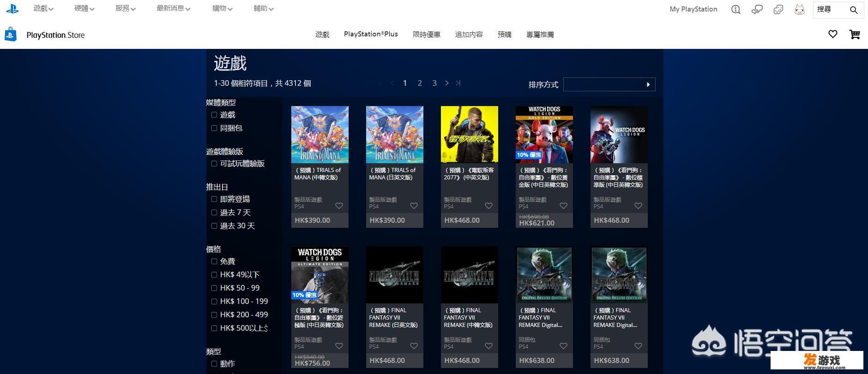Expand the 遊戲 top menu dropdown
The height and width of the screenshot is (374, 868).
[43, 8]
